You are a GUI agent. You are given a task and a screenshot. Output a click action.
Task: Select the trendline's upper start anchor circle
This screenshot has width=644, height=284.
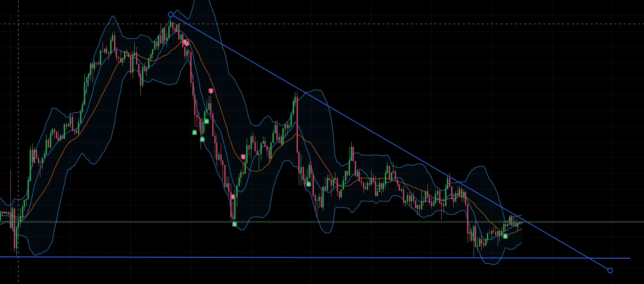click(x=170, y=15)
